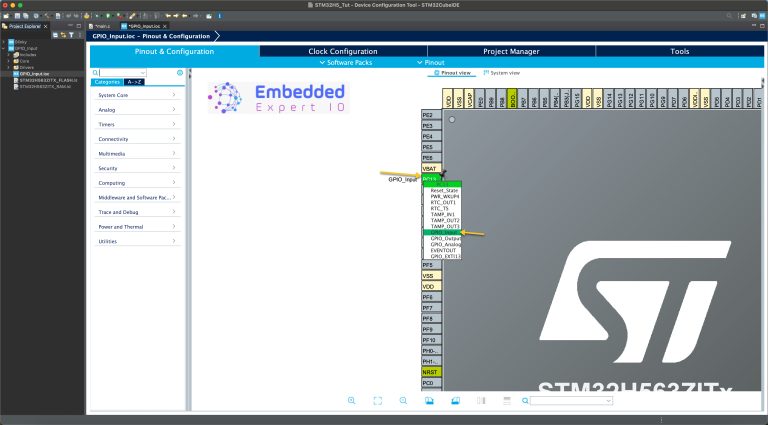Click the fit-to-screen icon below the chip
Image resolution: width=768 pixels, height=425 pixels.
[378, 400]
